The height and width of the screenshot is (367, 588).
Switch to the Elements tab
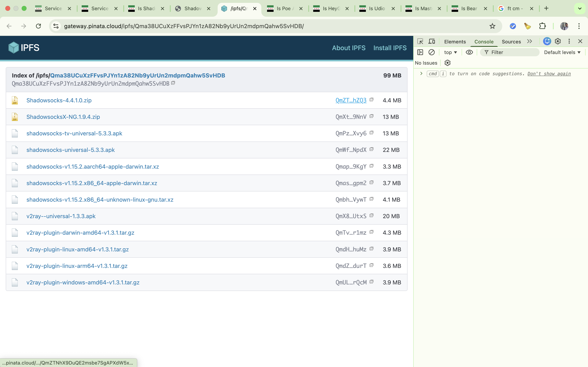click(x=455, y=42)
